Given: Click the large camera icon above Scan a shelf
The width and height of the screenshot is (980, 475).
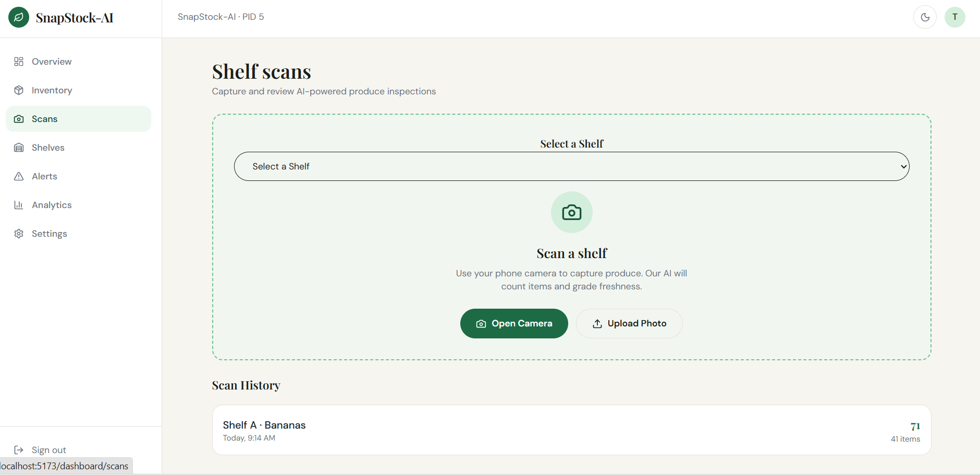Looking at the screenshot, I should (572, 212).
